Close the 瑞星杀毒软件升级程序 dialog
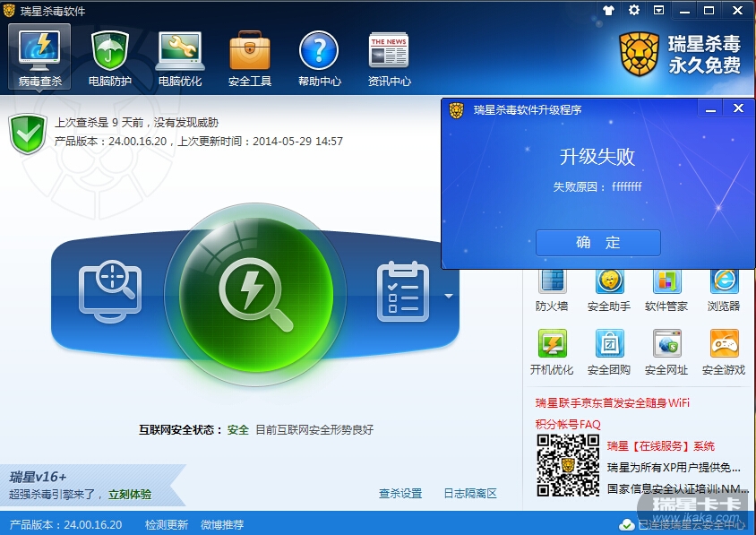The height and width of the screenshot is (535, 756). click(x=738, y=108)
